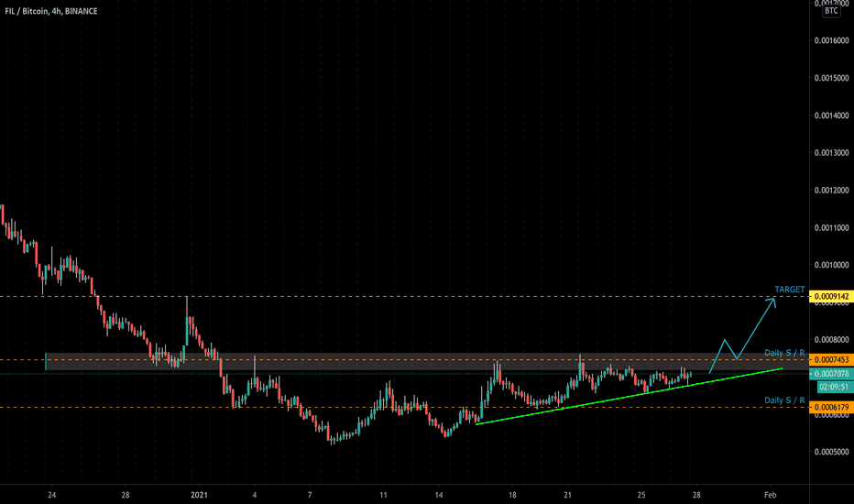Click the 0.0014000 price axis label
The image size is (854, 504).
coord(832,115)
